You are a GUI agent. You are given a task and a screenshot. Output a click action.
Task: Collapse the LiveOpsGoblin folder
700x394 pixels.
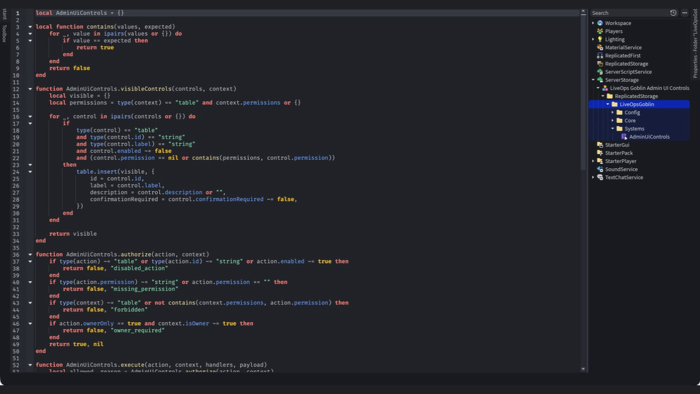coord(608,104)
